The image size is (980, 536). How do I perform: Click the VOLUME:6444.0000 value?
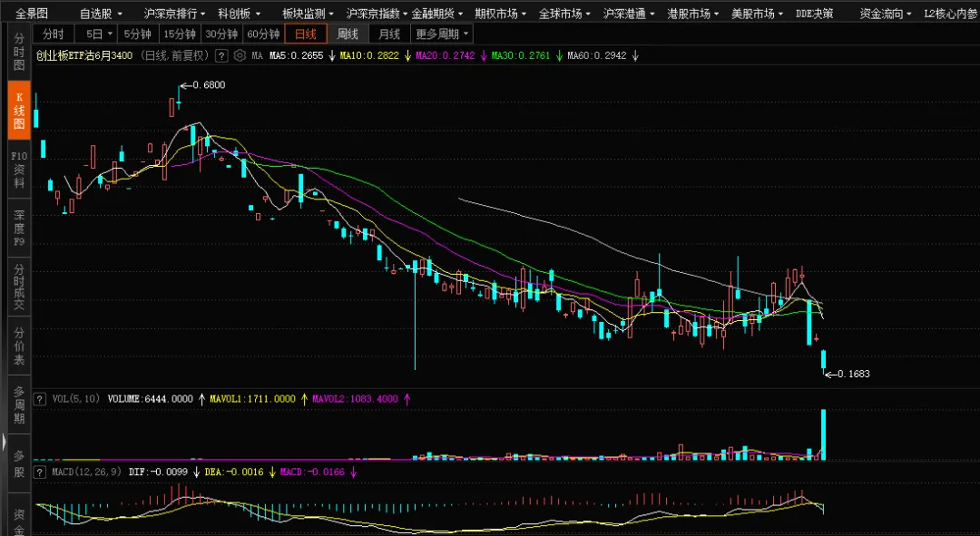150,399
